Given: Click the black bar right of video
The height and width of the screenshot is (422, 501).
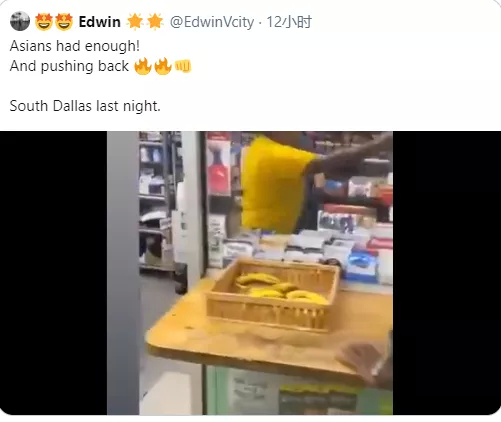Looking at the screenshot, I should [x=447, y=273].
